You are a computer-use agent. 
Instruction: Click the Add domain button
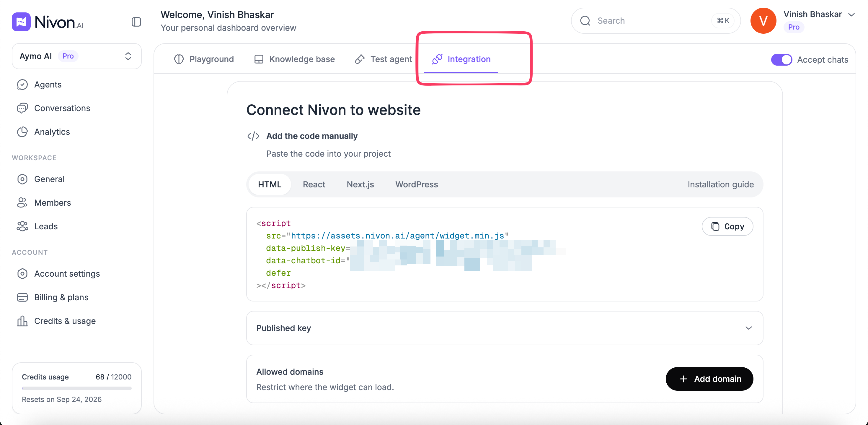(x=709, y=379)
